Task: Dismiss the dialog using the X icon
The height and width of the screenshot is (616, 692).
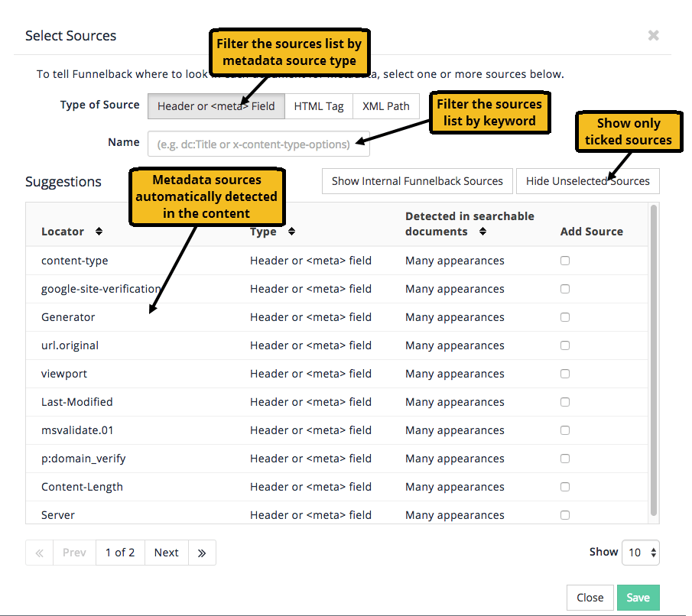Action: click(x=654, y=35)
